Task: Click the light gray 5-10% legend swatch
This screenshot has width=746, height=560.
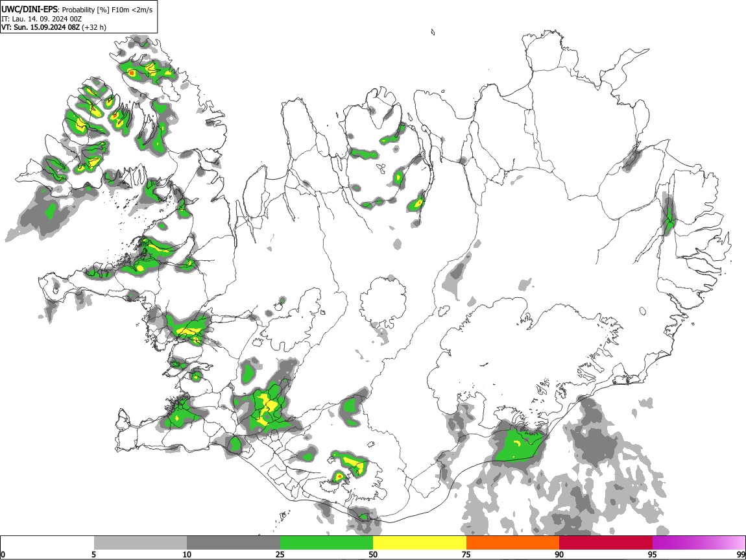Action: point(140,543)
